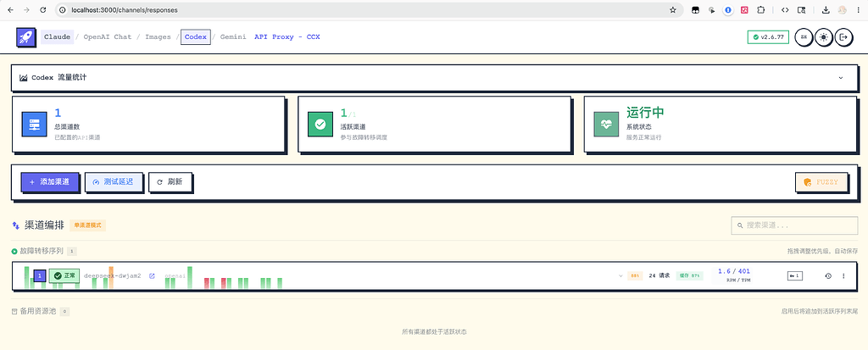This screenshot has height=350, width=868.
Task: Click the language switch round button
Action: tap(804, 37)
